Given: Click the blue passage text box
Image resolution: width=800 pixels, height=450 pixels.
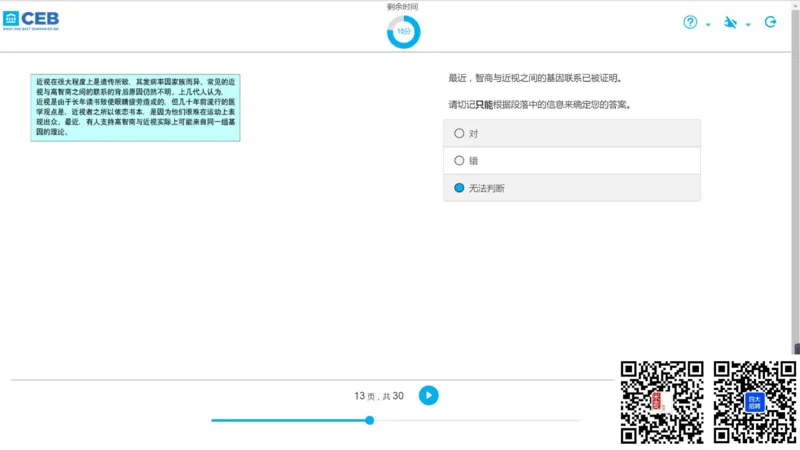Looking at the screenshot, I should click(135, 108).
